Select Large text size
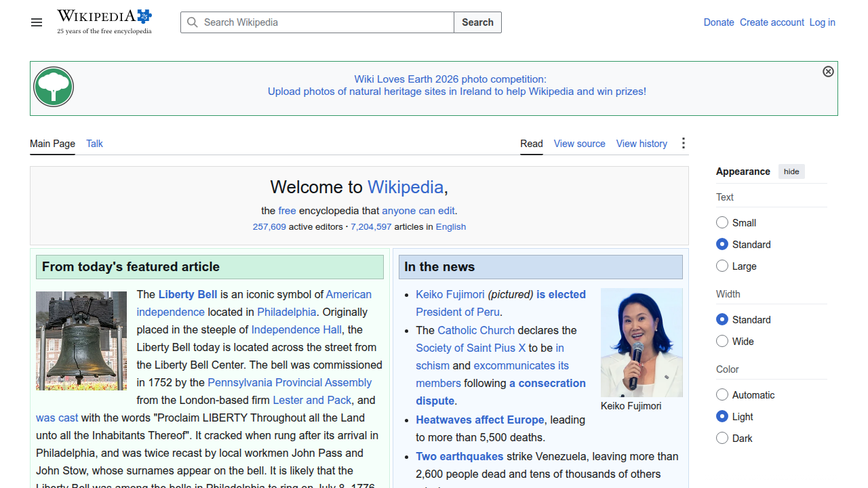The height and width of the screenshot is (488, 868). [x=722, y=266]
